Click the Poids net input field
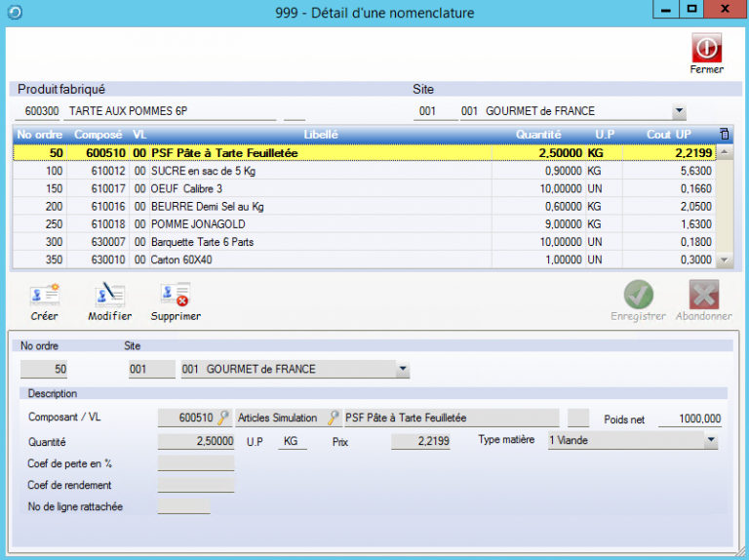Screen dimensions: 749x560 (690, 419)
